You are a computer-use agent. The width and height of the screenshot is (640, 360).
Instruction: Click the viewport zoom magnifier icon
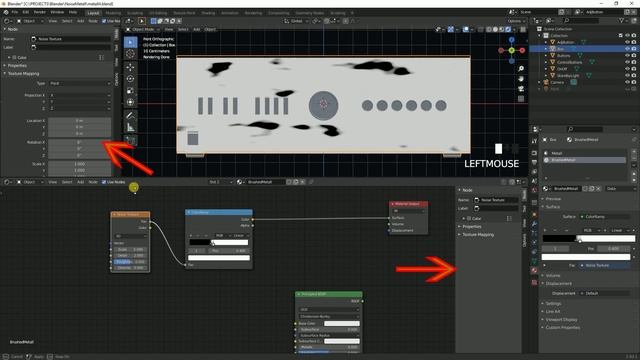click(x=521, y=69)
